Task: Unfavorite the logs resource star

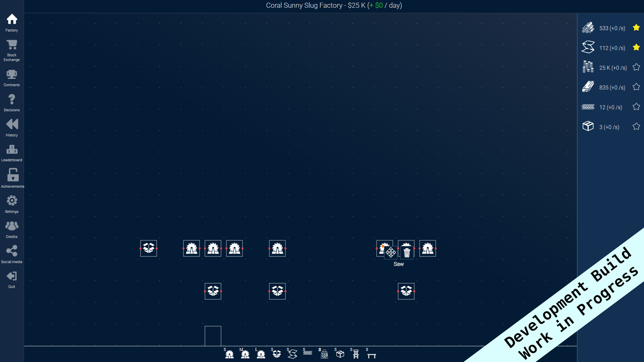Action: (636, 28)
